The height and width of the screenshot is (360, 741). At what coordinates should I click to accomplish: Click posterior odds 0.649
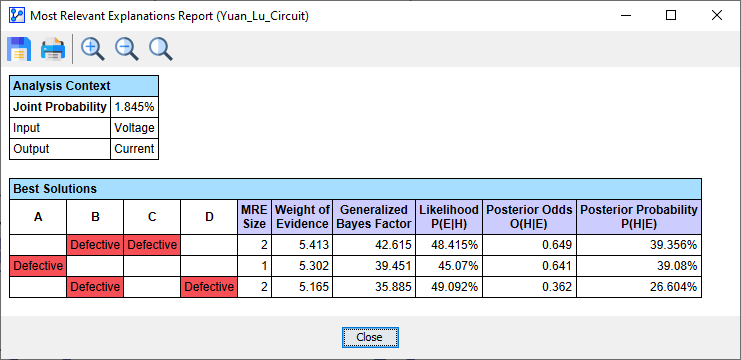[x=529, y=245]
